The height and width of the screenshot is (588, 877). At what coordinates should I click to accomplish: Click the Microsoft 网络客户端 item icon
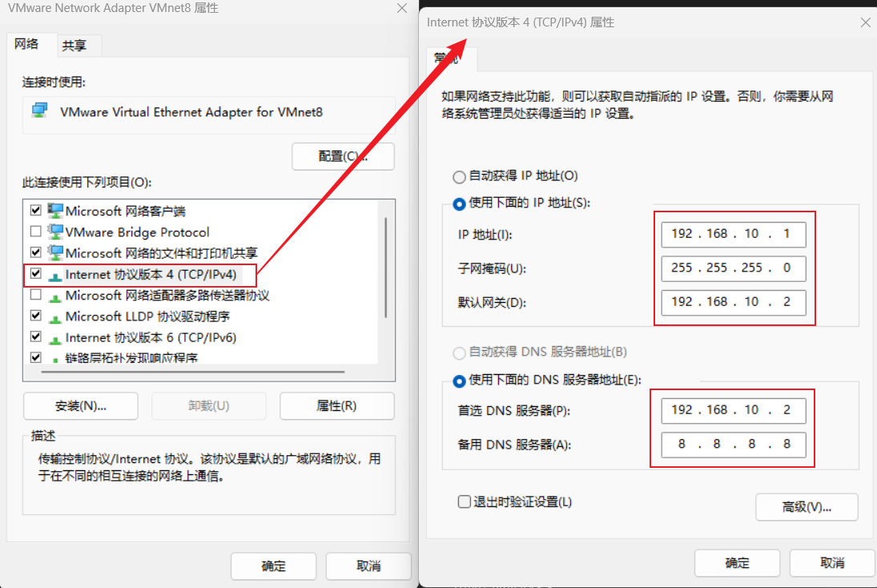(x=55, y=211)
